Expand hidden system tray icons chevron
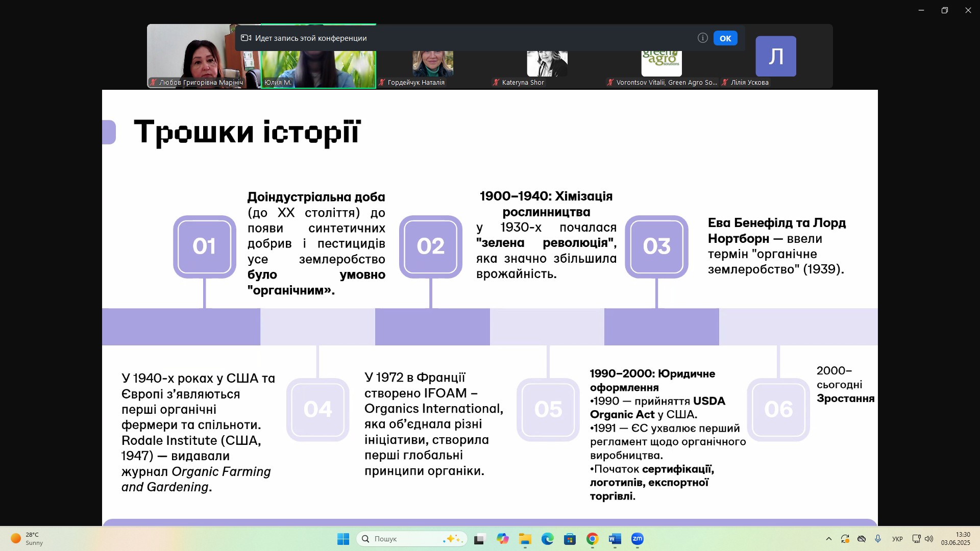 click(x=829, y=539)
